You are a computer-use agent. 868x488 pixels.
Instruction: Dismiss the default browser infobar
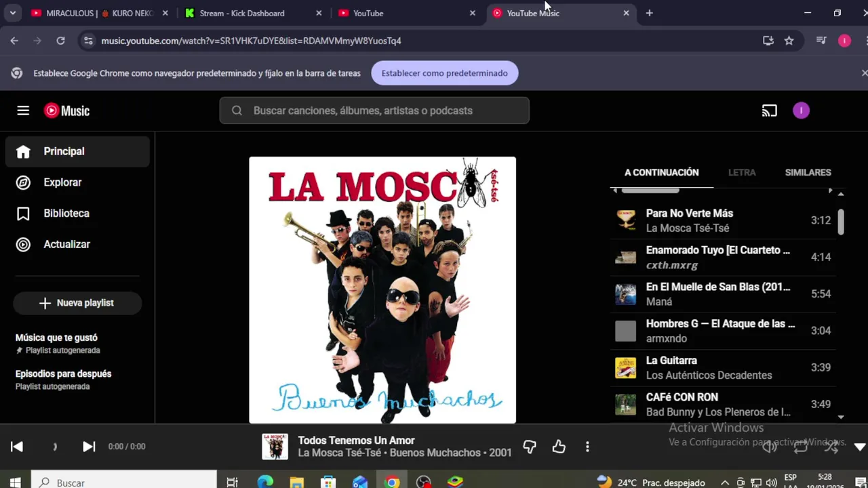(864, 73)
